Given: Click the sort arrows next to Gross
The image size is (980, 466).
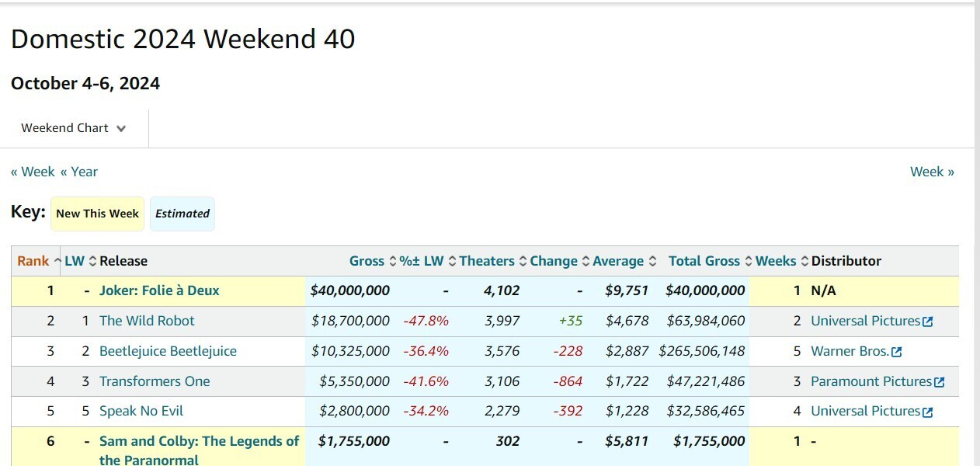Looking at the screenshot, I should (x=392, y=261).
